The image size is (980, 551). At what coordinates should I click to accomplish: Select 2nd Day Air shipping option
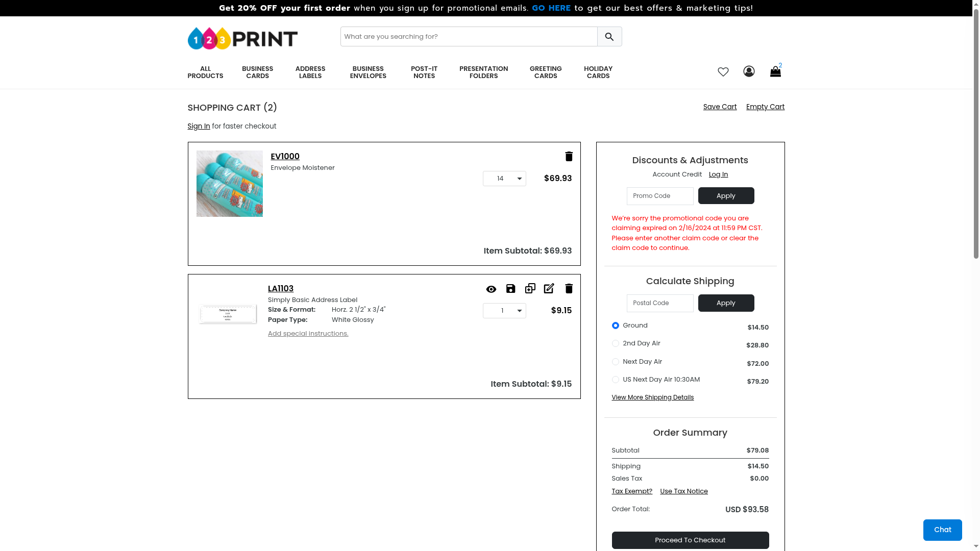point(616,343)
